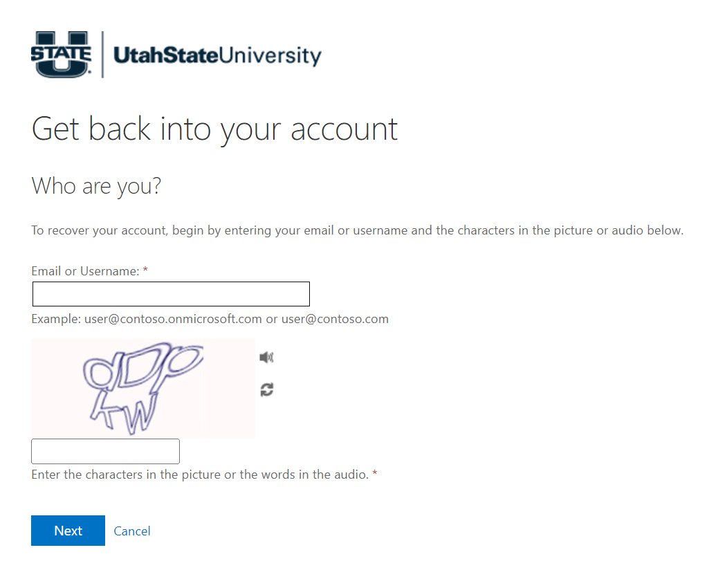Image resolution: width=718 pixels, height=588 pixels.
Task: Focus the Email or Username text box
Action: click(171, 294)
